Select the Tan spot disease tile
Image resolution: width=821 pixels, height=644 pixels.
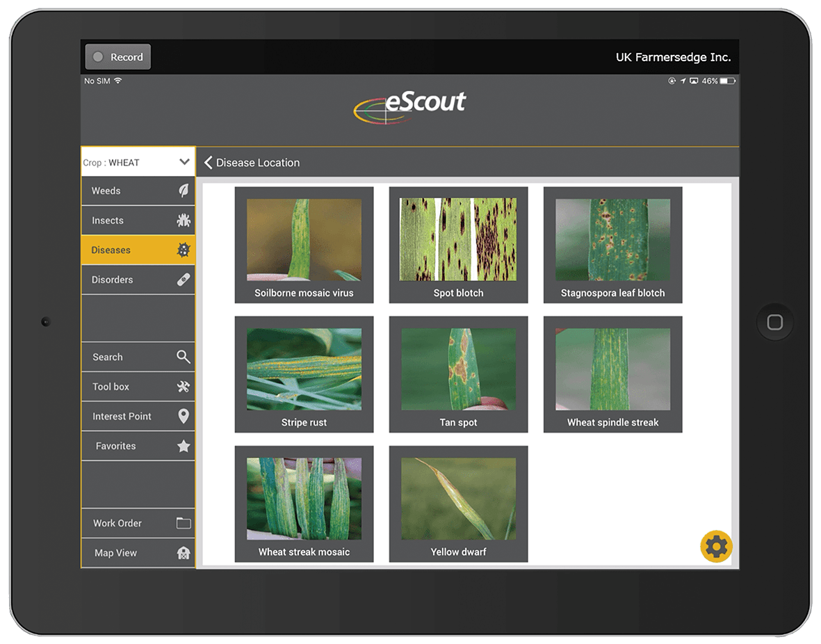coord(458,374)
